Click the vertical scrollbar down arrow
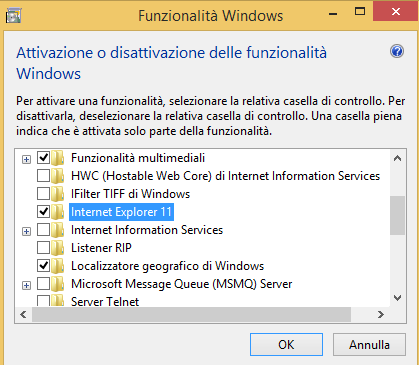The height and width of the screenshot is (365, 419). [397, 298]
